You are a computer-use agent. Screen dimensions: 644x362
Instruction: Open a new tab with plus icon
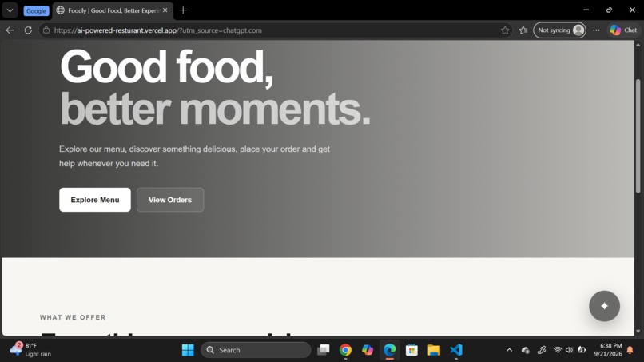coord(183,10)
